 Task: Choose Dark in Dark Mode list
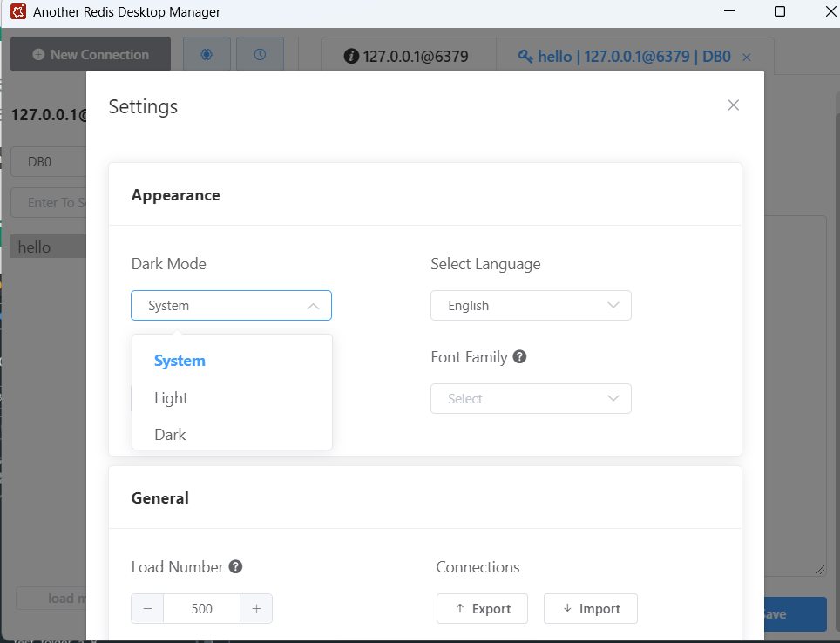tap(232, 434)
